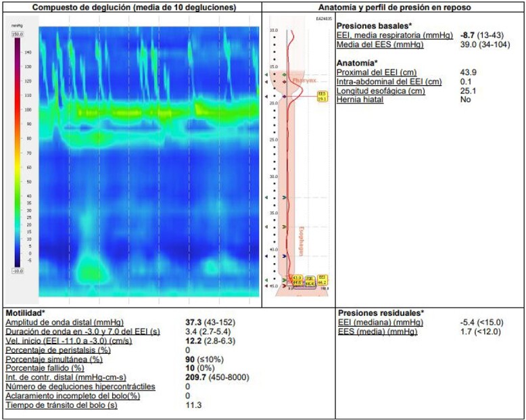Click the 10 (0%) failed percentage value
The image size is (526, 420).
pos(200,368)
